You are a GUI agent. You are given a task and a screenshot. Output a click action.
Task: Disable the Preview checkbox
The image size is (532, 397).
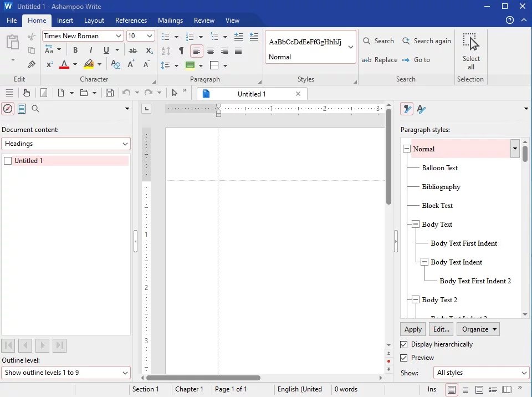coord(404,358)
